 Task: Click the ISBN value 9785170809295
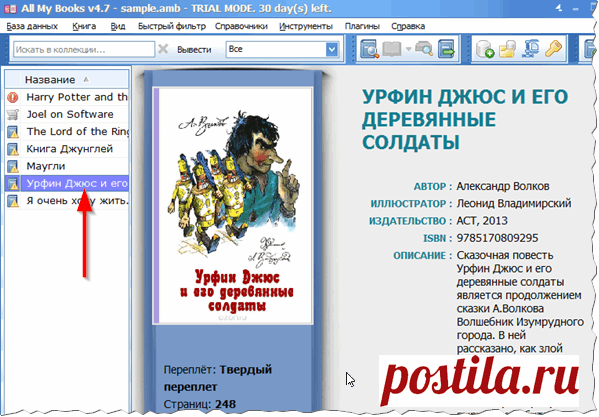(497, 238)
